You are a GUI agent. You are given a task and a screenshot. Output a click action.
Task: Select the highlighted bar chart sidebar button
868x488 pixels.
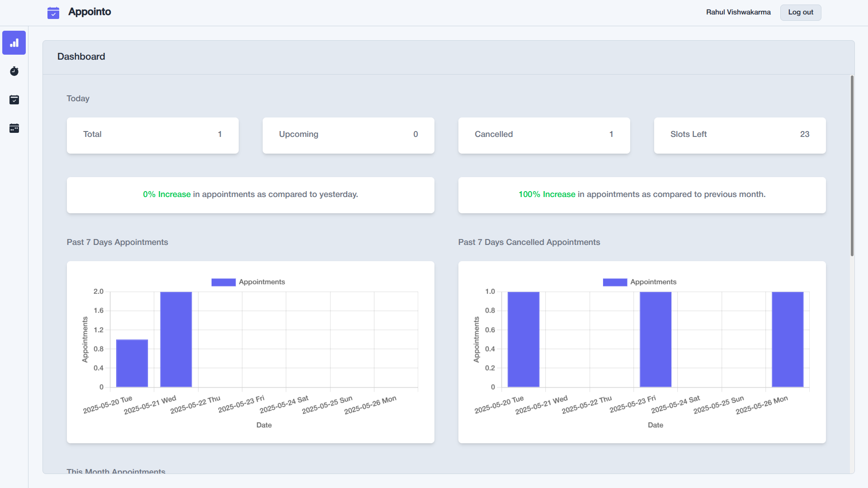point(14,42)
